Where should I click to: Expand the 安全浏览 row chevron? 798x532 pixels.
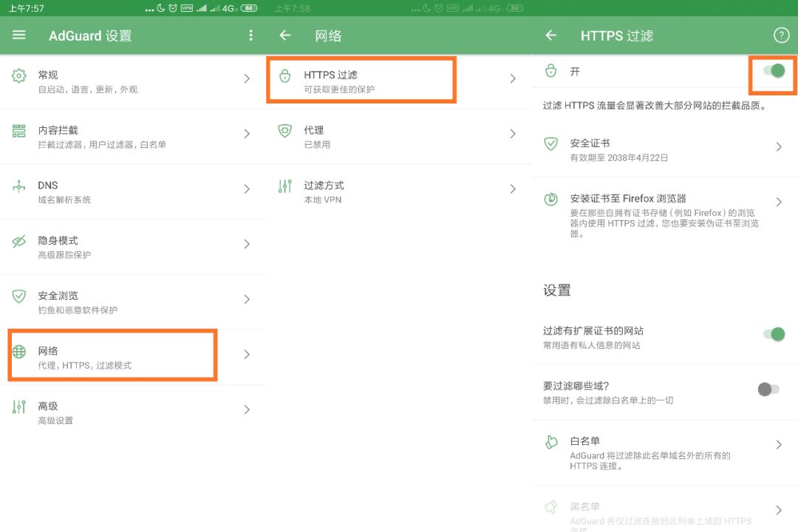coord(247,299)
